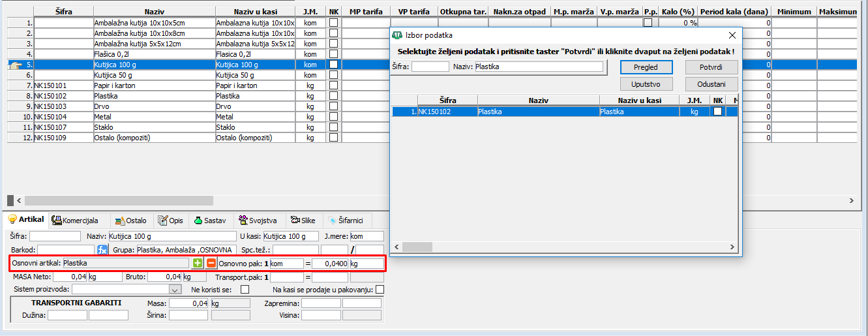Click the fx barcode generator icon
The width and height of the screenshot is (868, 336).
pyautogui.click(x=102, y=250)
